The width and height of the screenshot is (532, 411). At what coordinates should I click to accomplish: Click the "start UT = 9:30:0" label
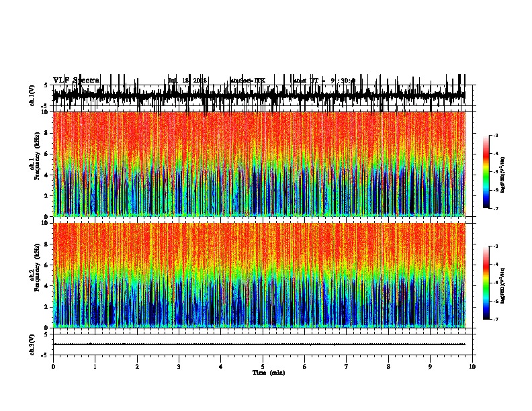tap(324, 81)
